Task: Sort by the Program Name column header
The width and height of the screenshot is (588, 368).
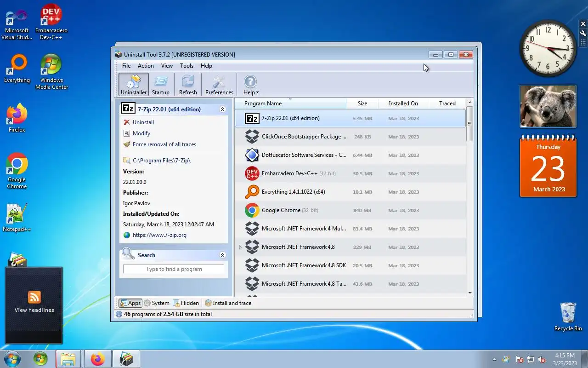Action: [x=290, y=103]
